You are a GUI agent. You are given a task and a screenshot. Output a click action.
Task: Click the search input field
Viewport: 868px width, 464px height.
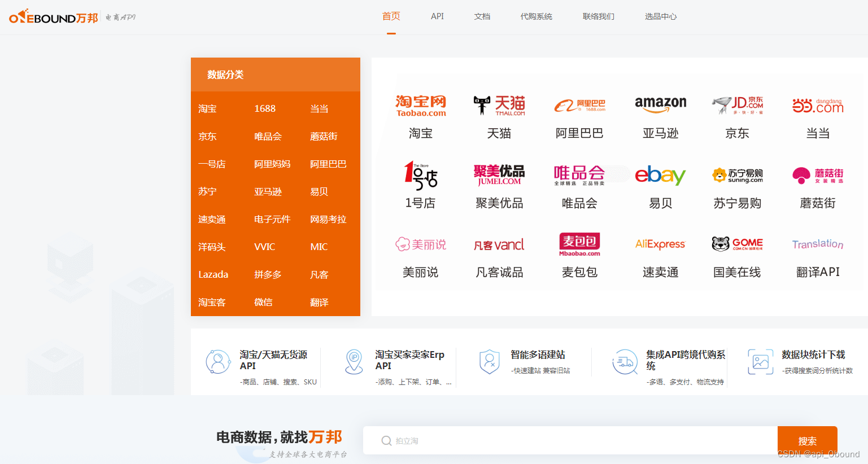click(565, 441)
